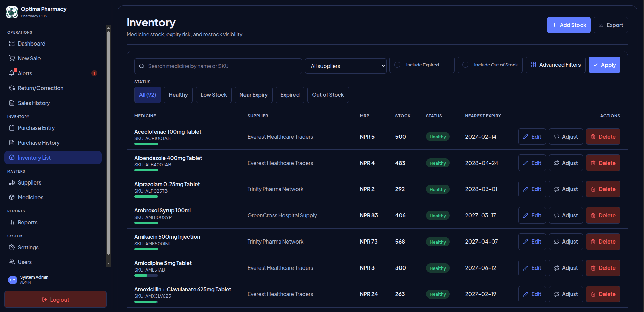This screenshot has height=312, width=644.
Task: Toggle Include Out of Stock option
Action: pos(490,65)
